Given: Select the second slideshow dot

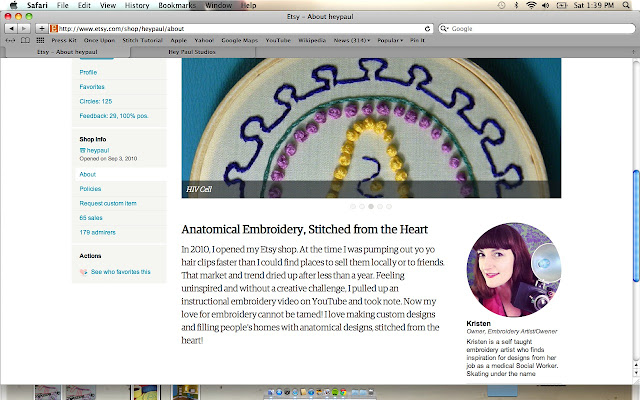Looking at the screenshot, I should pos(362,207).
